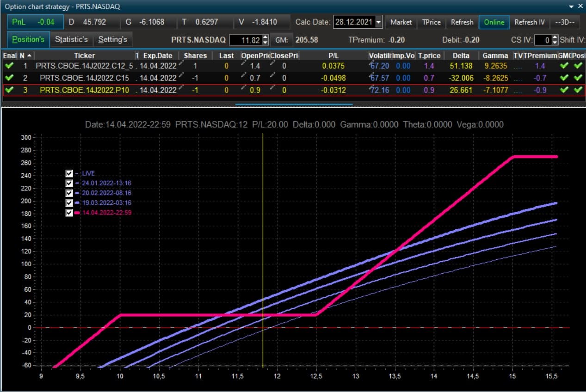Click the Position green checkmark in row 1
The width and height of the screenshot is (586, 392).
pos(578,66)
